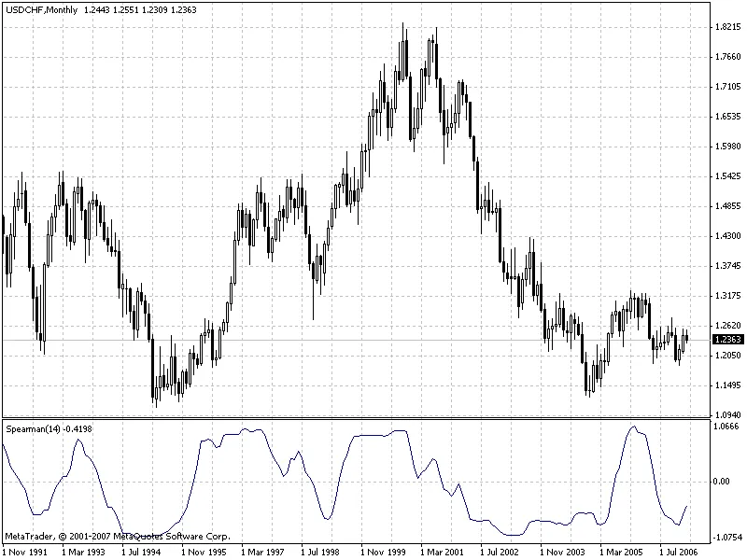Screen dimensions: 747x560
Task: Click the 1.0666 indicator scale value
Action: pyautogui.click(x=726, y=427)
